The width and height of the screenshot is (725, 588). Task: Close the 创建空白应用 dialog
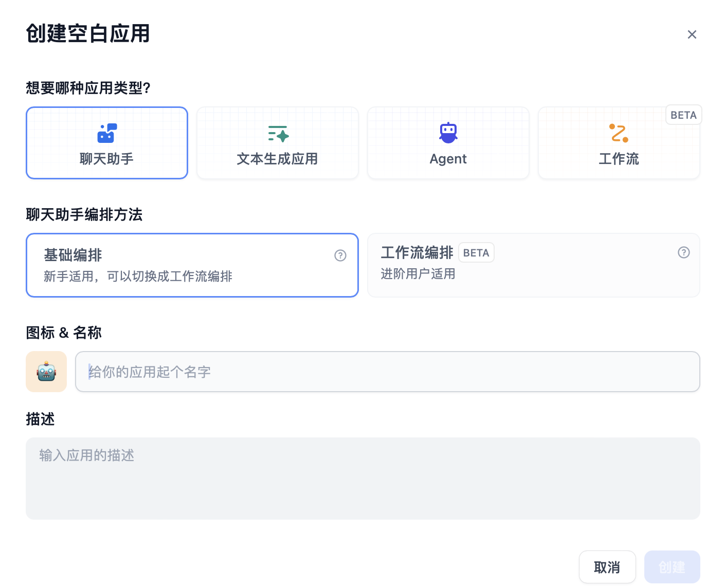[x=692, y=34]
